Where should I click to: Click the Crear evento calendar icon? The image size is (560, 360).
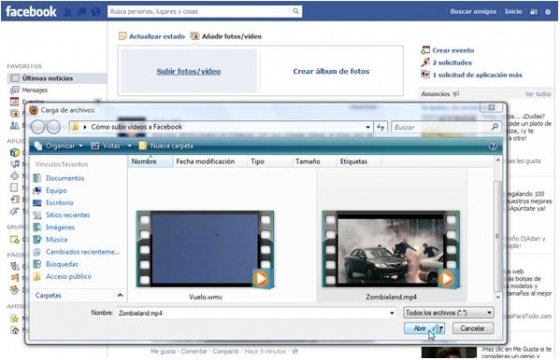[425, 50]
